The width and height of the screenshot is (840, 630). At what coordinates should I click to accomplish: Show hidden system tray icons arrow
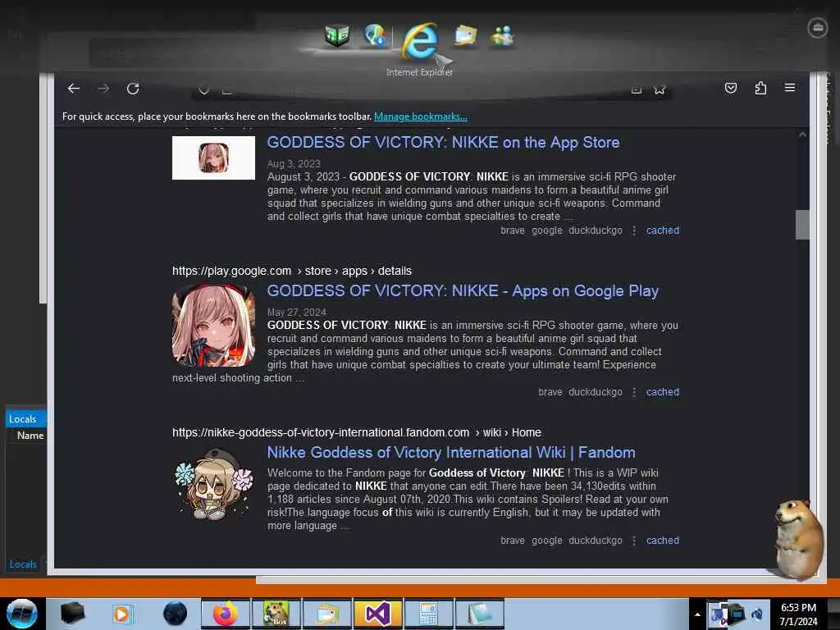(697, 614)
